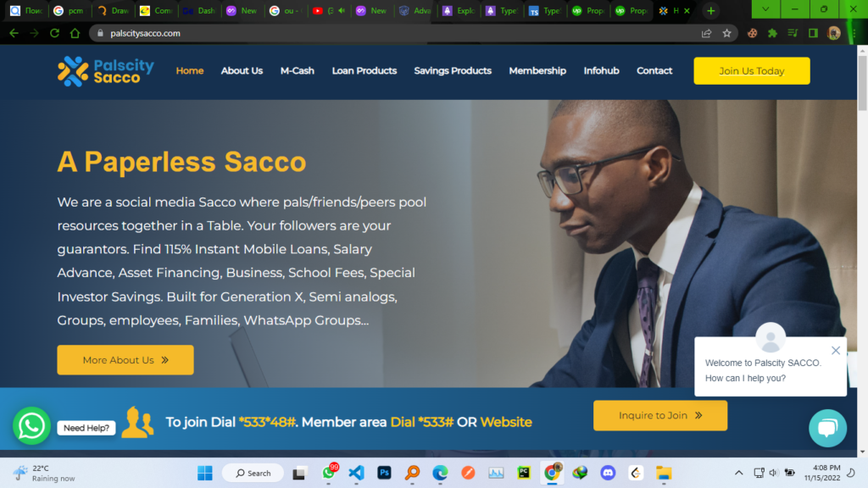The width and height of the screenshot is (868, 488).
Task: Click the address bar URL field
Action: [x=398, y=33]
